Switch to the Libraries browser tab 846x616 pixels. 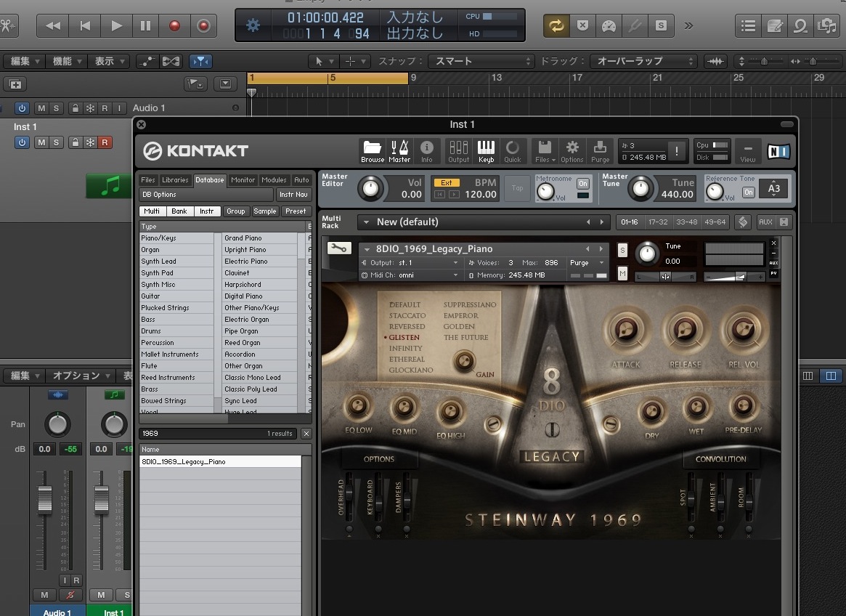pyautogui.click(x=175, y=180)
